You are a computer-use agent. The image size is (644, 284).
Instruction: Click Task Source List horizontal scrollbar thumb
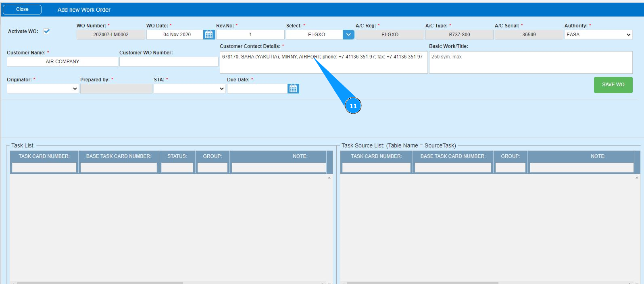423,283
